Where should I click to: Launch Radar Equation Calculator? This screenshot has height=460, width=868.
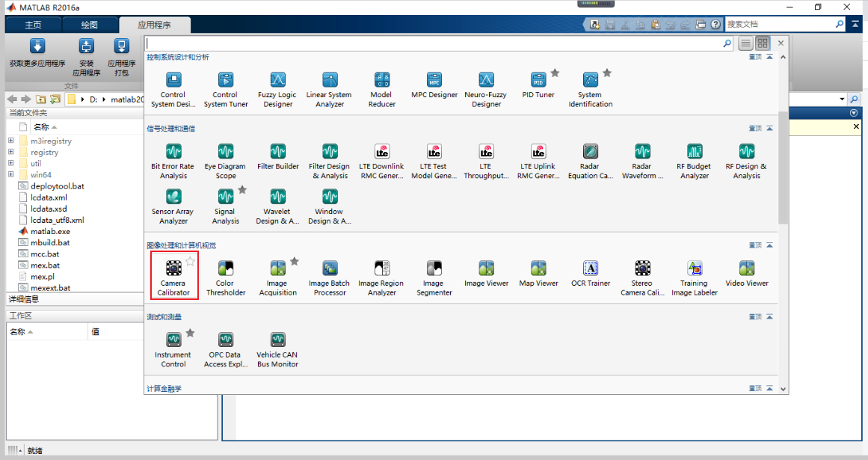(x=590, y=161)
